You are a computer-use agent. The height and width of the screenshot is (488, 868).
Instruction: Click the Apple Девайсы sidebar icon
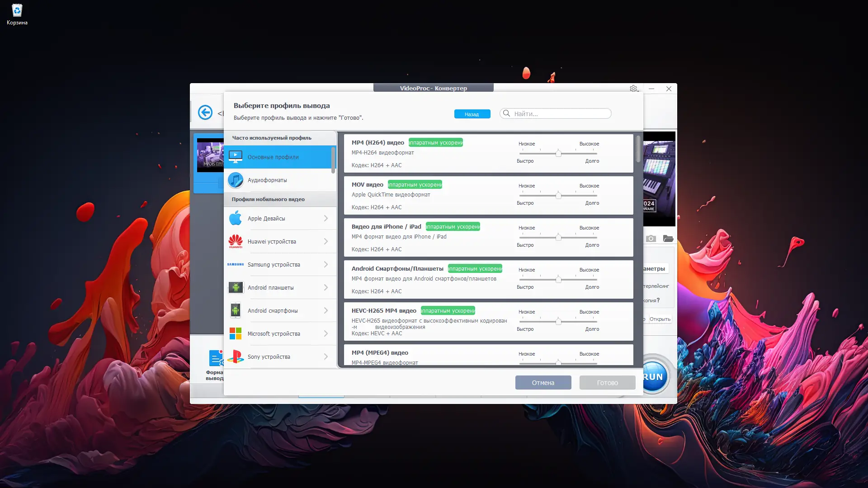point(236,218)
